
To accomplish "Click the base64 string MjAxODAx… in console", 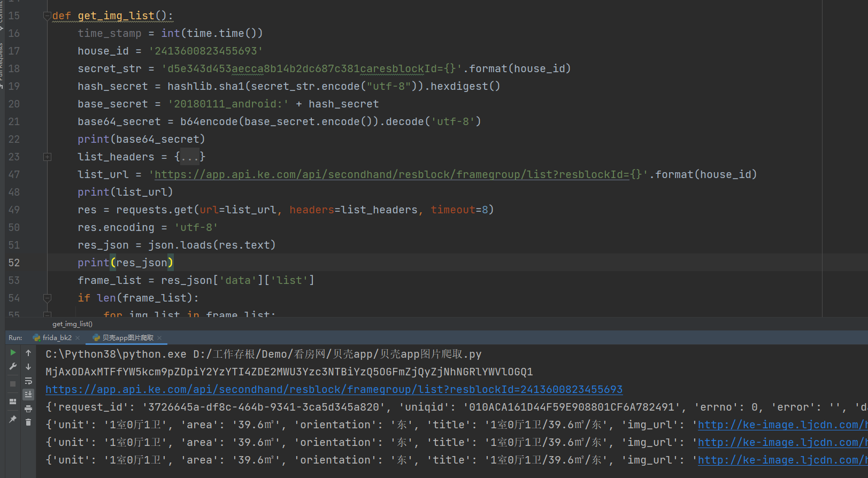I will (x=289, y=372).
